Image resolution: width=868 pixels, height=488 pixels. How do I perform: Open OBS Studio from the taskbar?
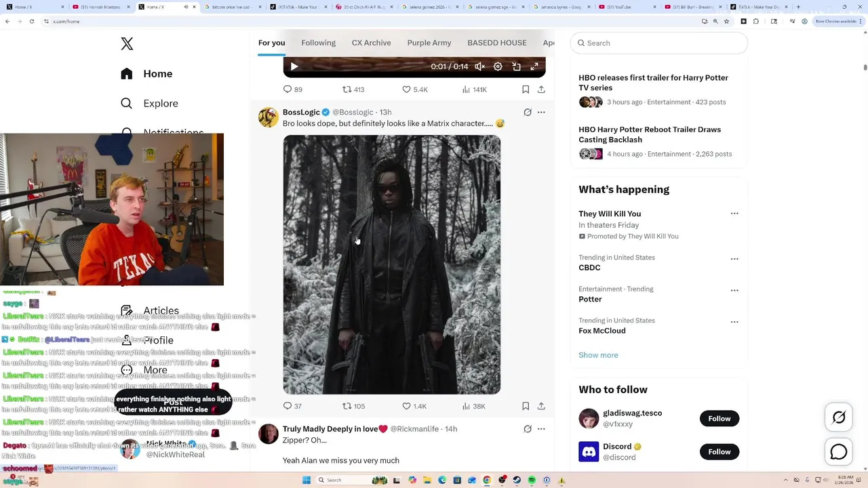tap(502, 480)
